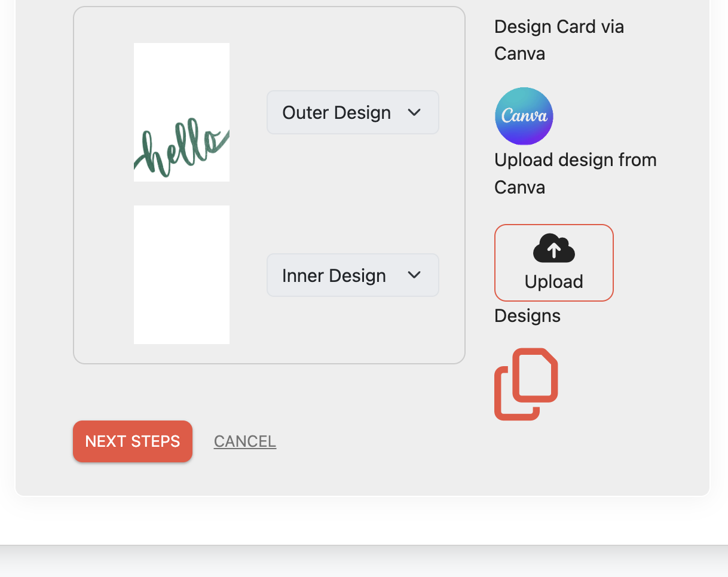Click the CANCEL link
Image resolution: width=728 pixels, height=577 pixels.
[245, 441]
